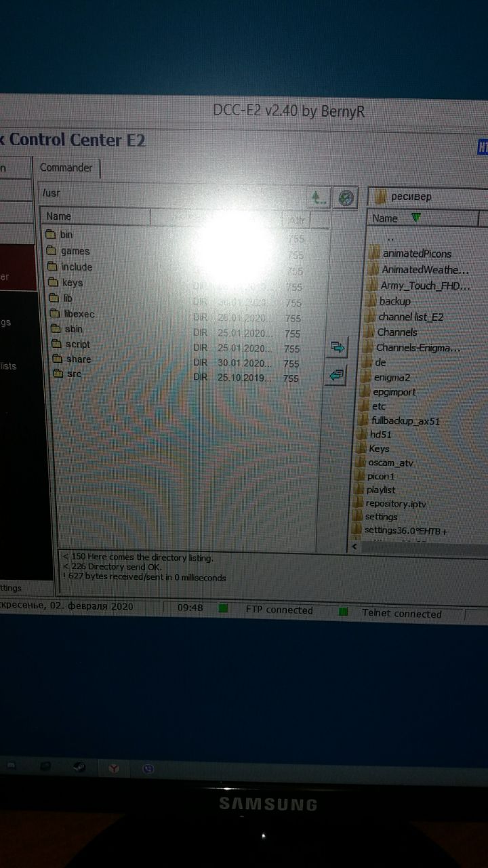Image resolution: width=488 pixels, height=868 pixels.
Task: Select the picon1 local folder
Action: click(x=375, y=477)
